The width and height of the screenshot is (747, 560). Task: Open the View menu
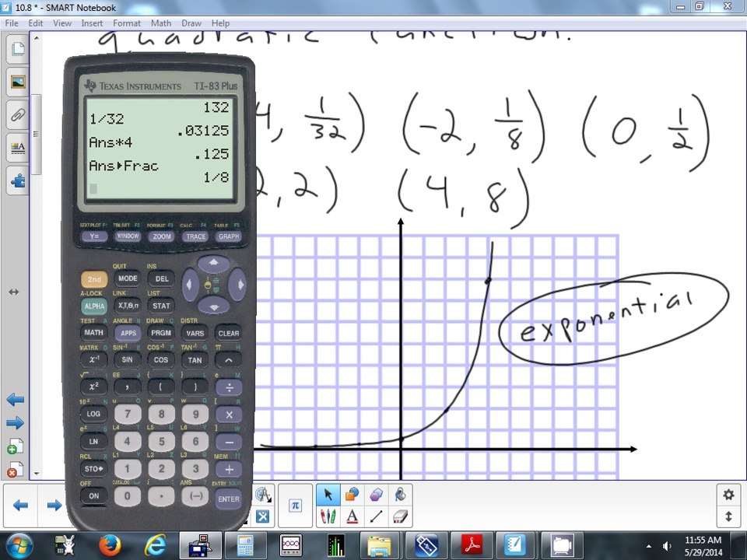click(x=62, y=23)
